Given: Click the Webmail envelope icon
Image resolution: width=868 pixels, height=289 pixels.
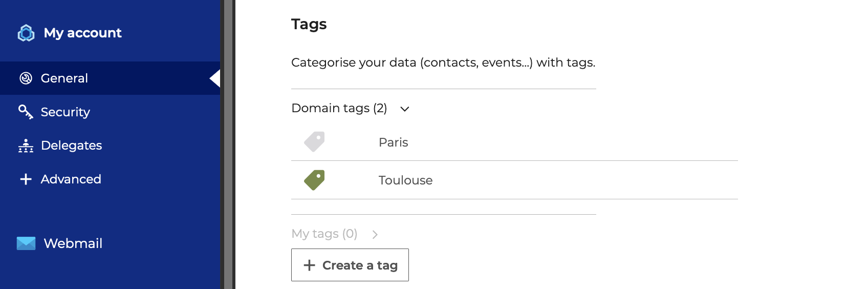Looking at the screenshot, I should 26,243.
